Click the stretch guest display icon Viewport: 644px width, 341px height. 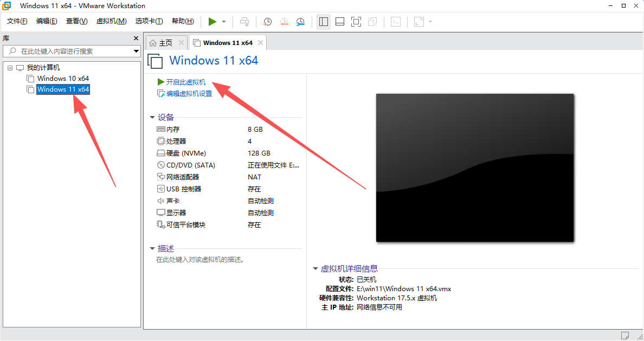[418, 22]
